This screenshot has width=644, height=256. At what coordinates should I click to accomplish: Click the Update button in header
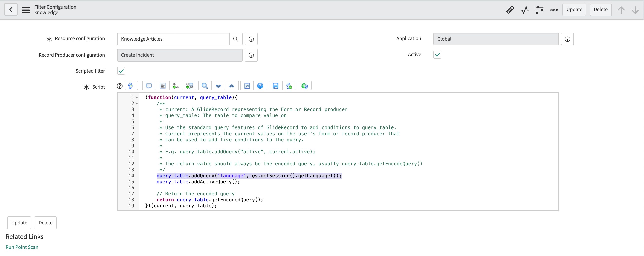(574, 10)
